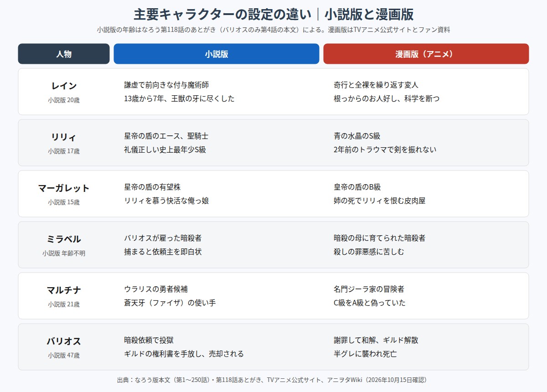The height and width of the screenshot is (392, 547).
Task: Select the character name マーガレット
Action: point(64,188)
